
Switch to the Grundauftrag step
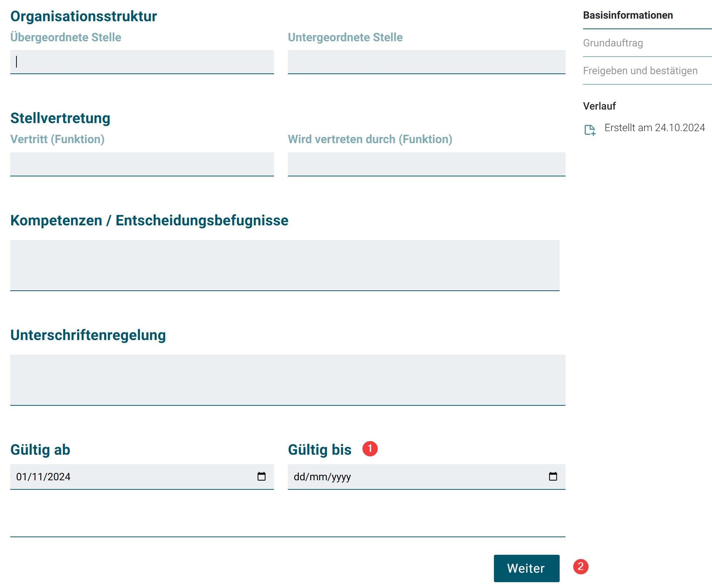(613, 43)
